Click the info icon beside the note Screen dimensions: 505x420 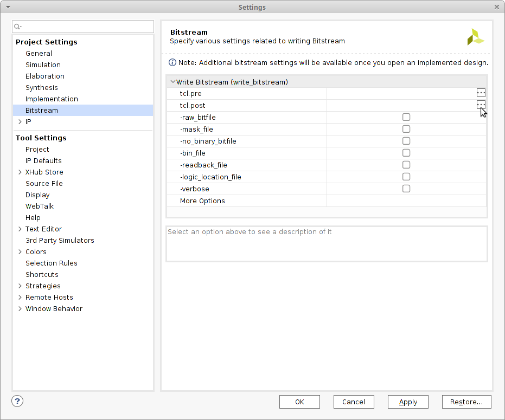coord(172,62)
